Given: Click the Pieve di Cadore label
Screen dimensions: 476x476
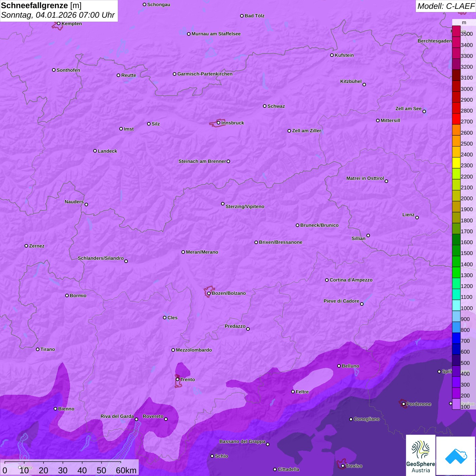Looking at the screenshot, I should pos(341,301).
